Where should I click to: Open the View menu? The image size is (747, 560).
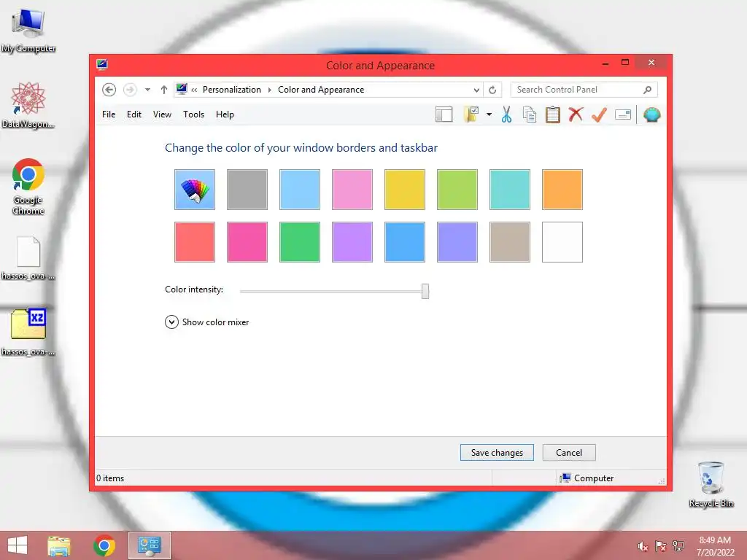(x=162, y=114)
